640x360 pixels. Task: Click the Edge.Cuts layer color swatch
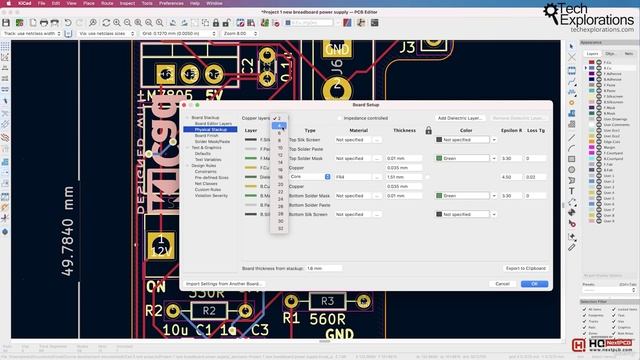click(x=591, y=142)
